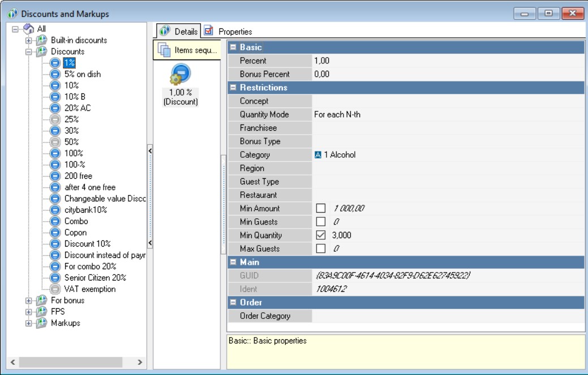Click the Items sequence icon button
The width and height of the screenshot is (588, 375).
tap(165, 50)
